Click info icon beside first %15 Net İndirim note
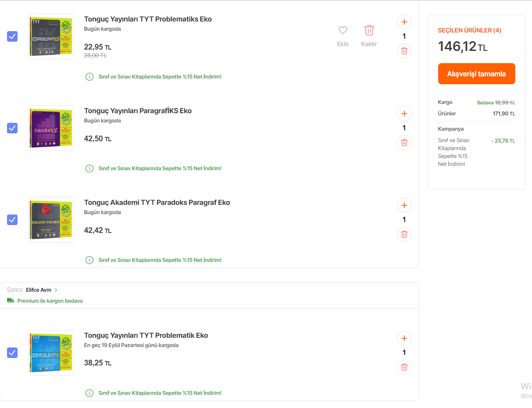The image size is (532, 408). click(89, 77)
